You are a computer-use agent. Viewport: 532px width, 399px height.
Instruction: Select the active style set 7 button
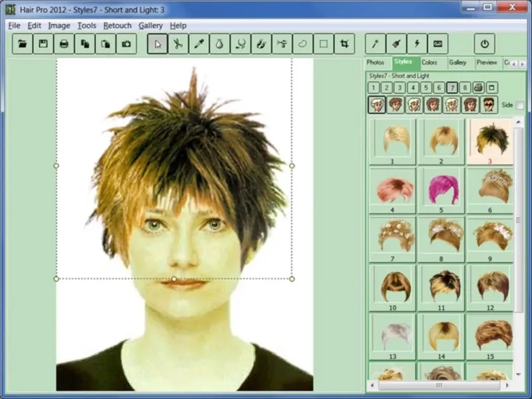[452, 88]
